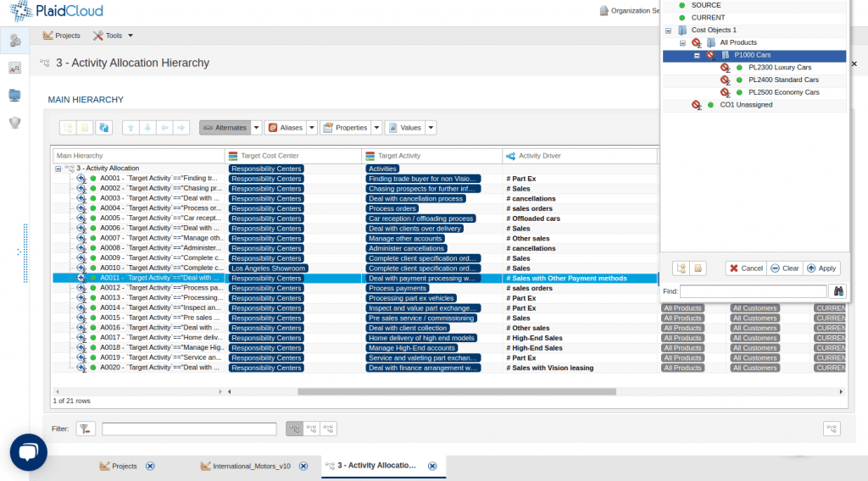The image size is (868, 481).
Task: Toggle the Properties view button
Action: click(x=346, y=128)
